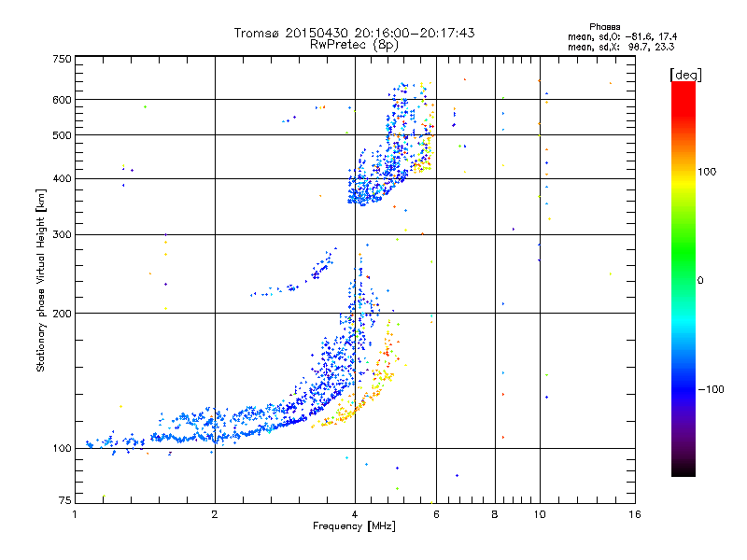Click the x-axis '8' tick label
Screen dimensions: 747x560
tap(495, 514)
